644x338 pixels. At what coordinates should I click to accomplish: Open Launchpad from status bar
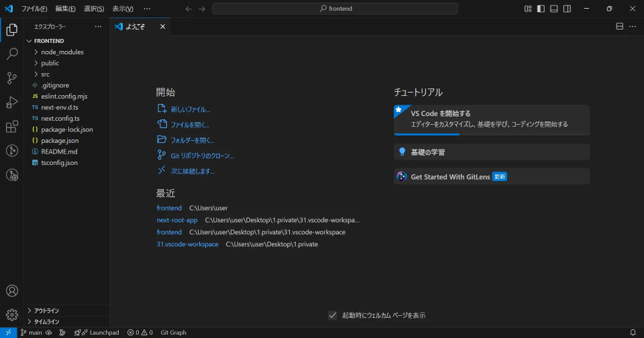[97, 333]
